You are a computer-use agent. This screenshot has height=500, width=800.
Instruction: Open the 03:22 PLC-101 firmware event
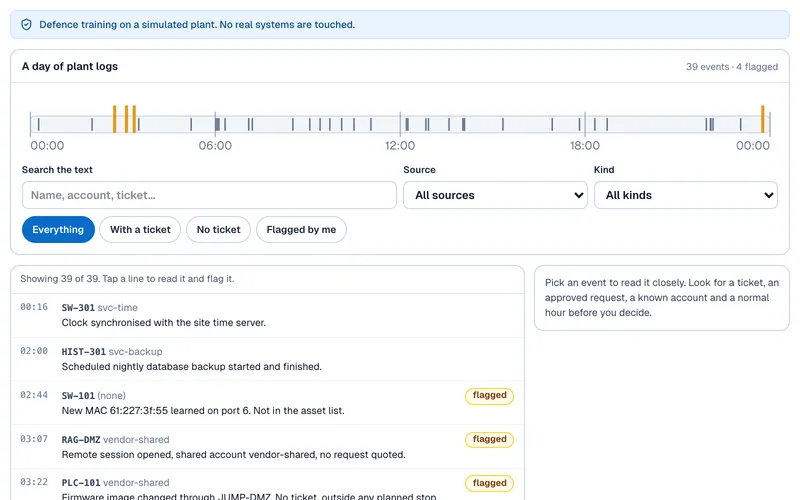[x=267, y=487]
